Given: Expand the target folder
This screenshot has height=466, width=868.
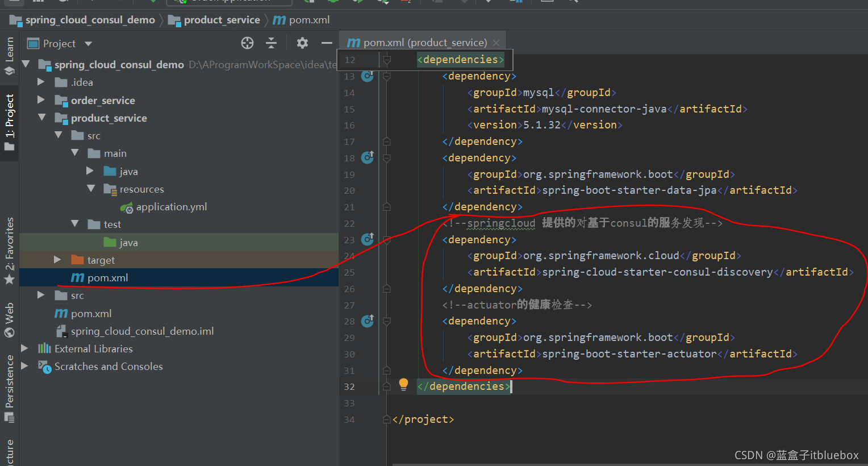Looking at the screenshot, I should point(57,260).
